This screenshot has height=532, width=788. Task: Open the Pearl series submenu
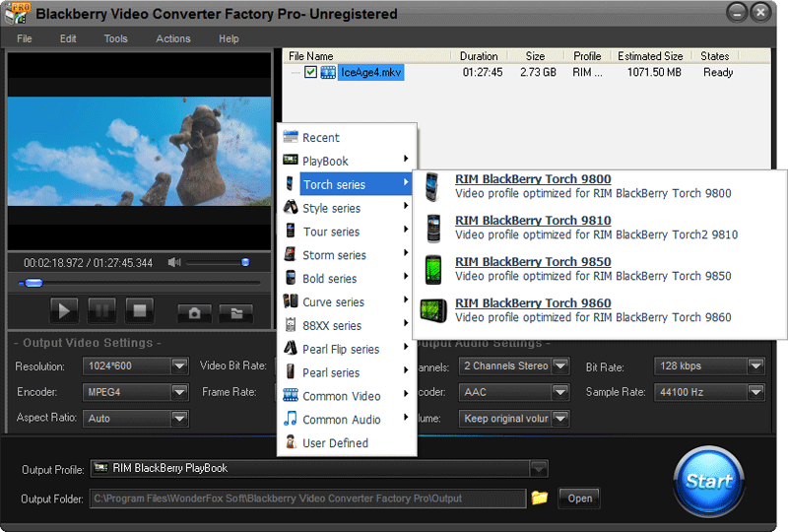pyautogui.click(x=347, y=372)
